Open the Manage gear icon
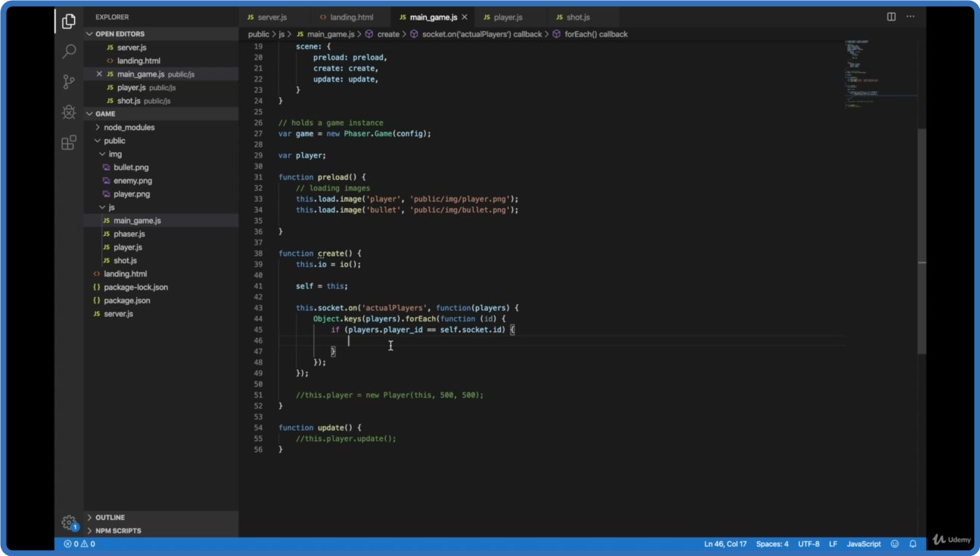980x556 pixels. 69,522
